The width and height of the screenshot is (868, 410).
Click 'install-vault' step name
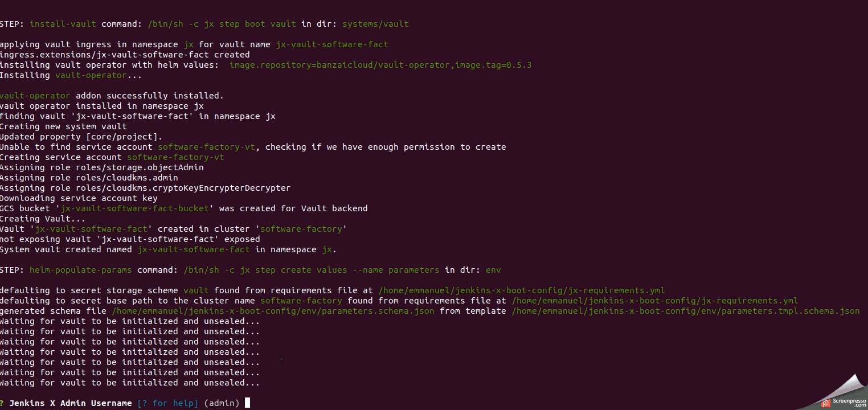63,24
